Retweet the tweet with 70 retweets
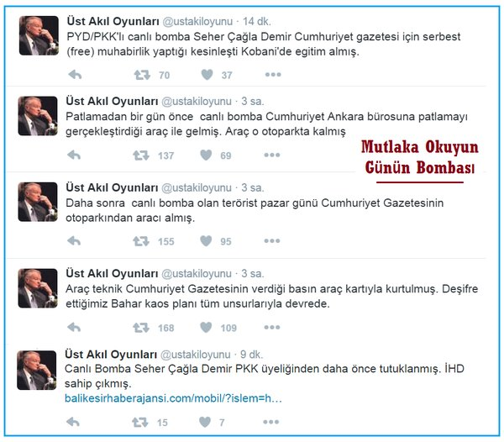 (142, 75)
